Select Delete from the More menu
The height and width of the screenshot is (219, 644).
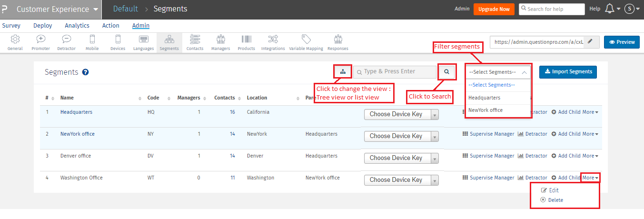[555, 200]
